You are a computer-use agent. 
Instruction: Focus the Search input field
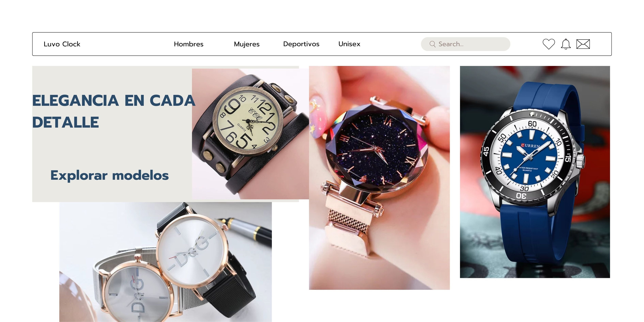(x=465, y=44)
